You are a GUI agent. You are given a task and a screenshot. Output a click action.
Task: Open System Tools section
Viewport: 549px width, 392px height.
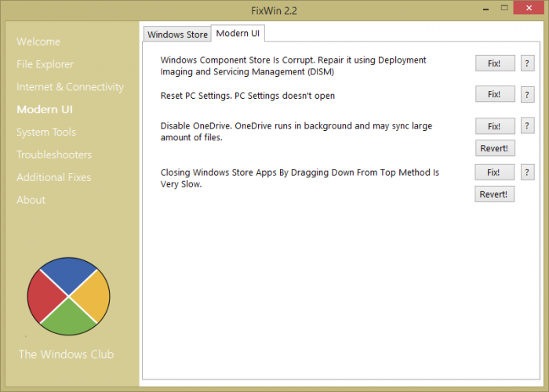(45, 132)
